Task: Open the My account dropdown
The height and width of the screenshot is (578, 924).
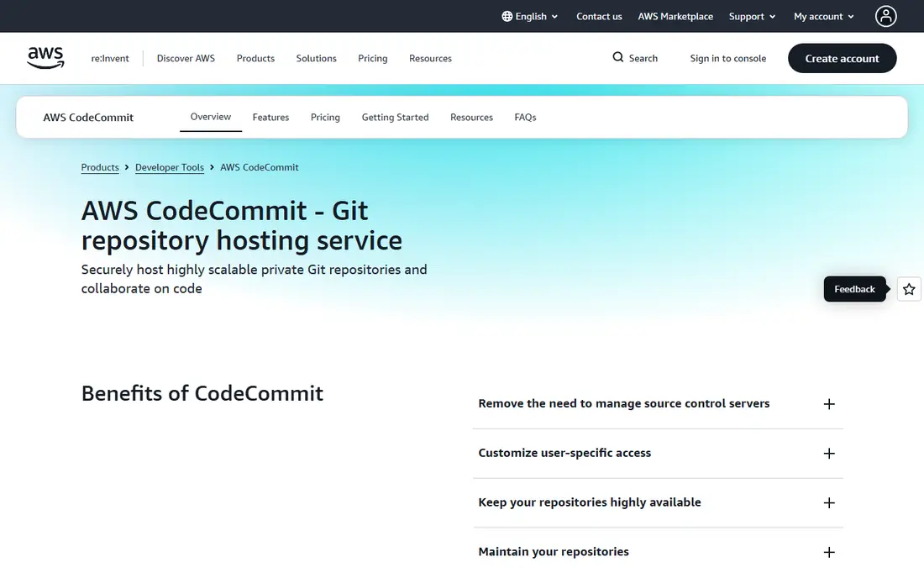Action: (824, 17)
